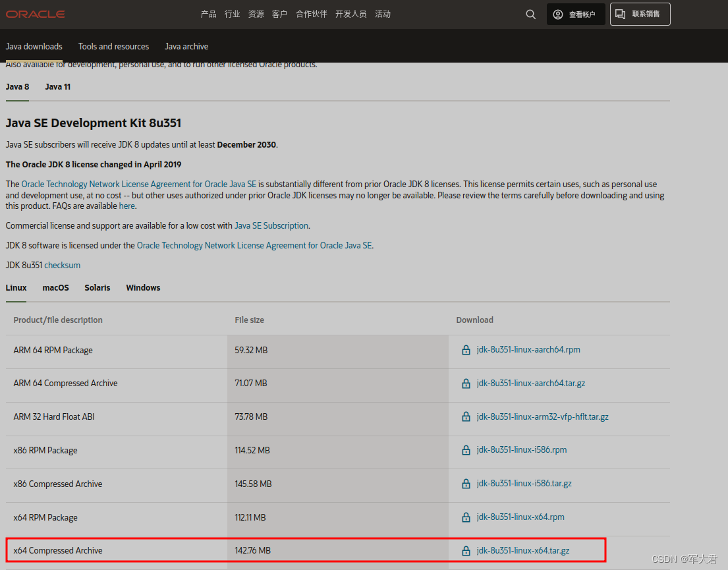Click lock icon beside jdk-8u351-linux-aarch64.rpm
728x570 pixels.
pos(466,350)
